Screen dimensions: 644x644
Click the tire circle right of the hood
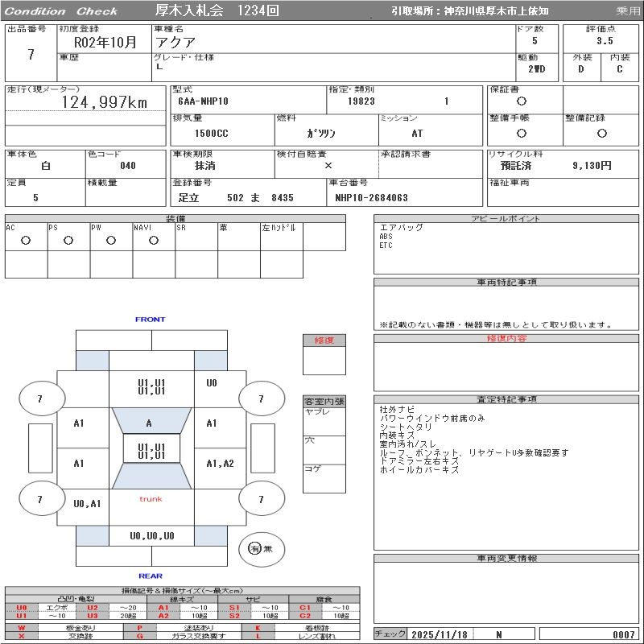[261, 398]
